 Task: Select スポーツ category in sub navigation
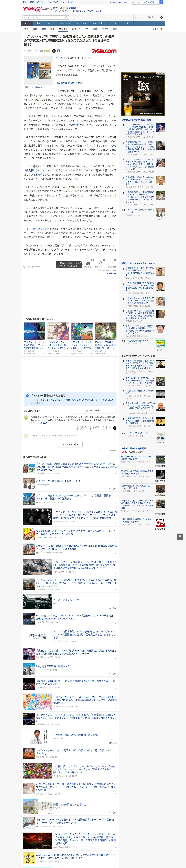76,29
